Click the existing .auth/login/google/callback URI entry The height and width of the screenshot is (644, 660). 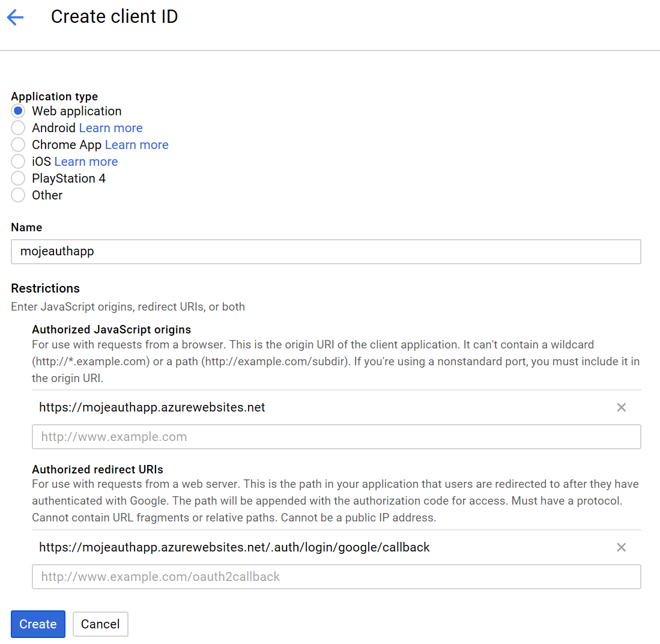pos(234,547)
